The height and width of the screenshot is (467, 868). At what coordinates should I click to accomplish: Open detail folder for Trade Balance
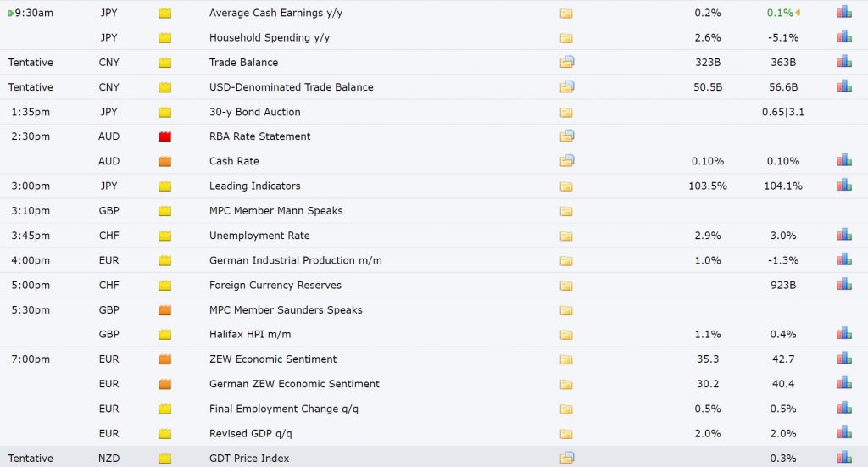(566, 61)
